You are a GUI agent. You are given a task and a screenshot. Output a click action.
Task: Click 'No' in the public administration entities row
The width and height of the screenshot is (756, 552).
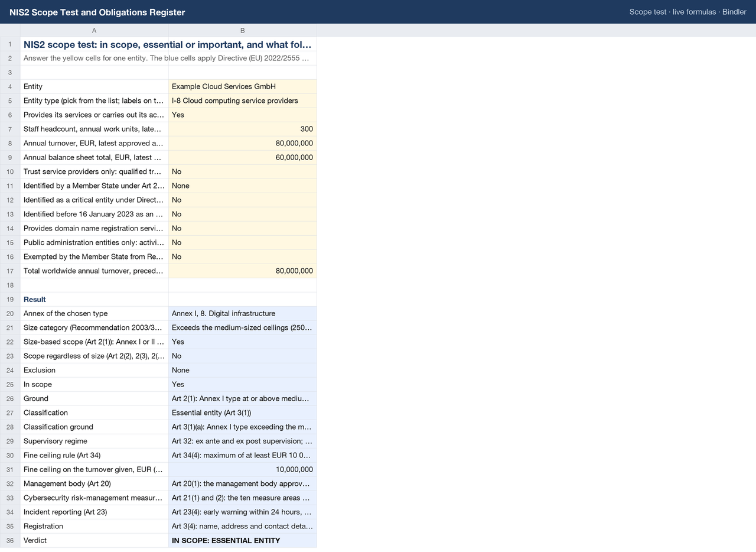[243, 242]
